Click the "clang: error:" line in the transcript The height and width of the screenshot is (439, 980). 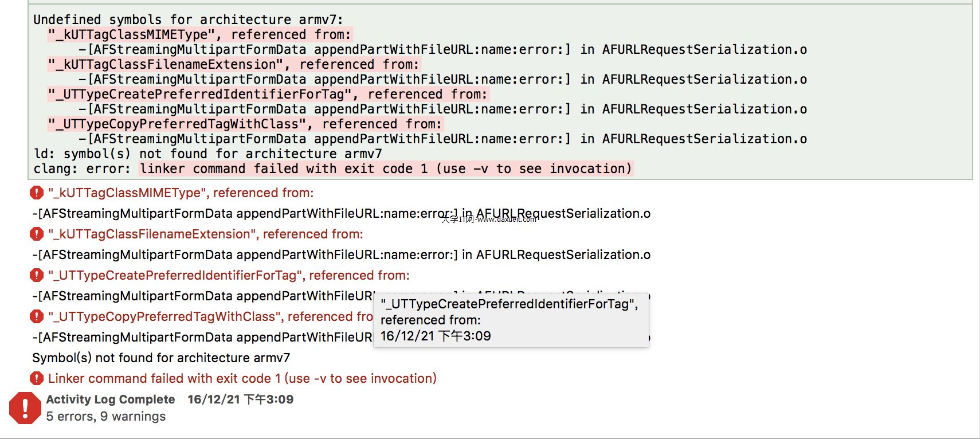(332, 168)
